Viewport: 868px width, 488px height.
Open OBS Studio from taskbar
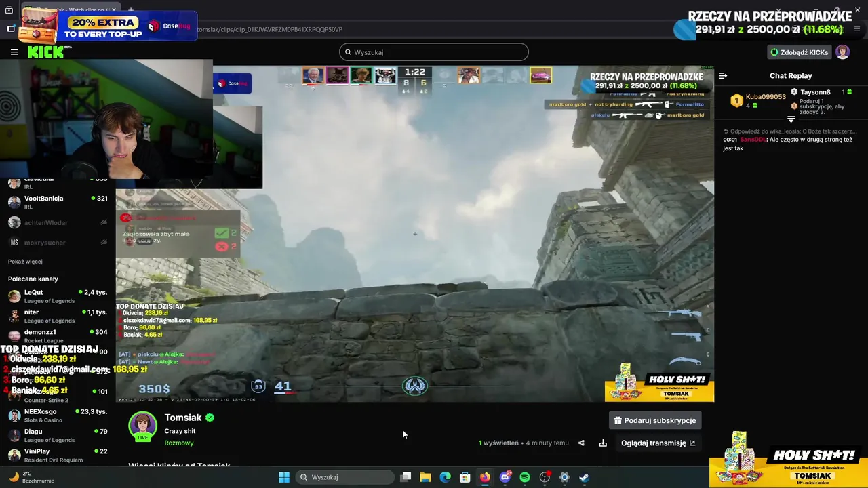point(545,477)
